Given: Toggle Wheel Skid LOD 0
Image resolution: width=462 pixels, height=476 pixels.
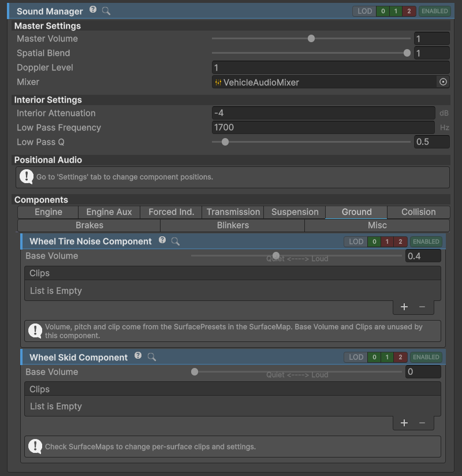Looking at the screenshot, I should click(374, 358).
